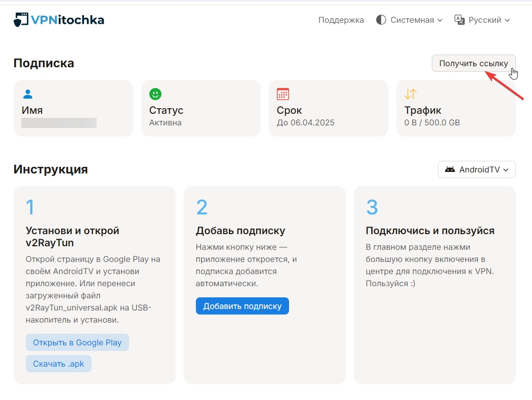Click the translate language icon
This screenshot has height=400, width=532.
click(x=460, y=20)
